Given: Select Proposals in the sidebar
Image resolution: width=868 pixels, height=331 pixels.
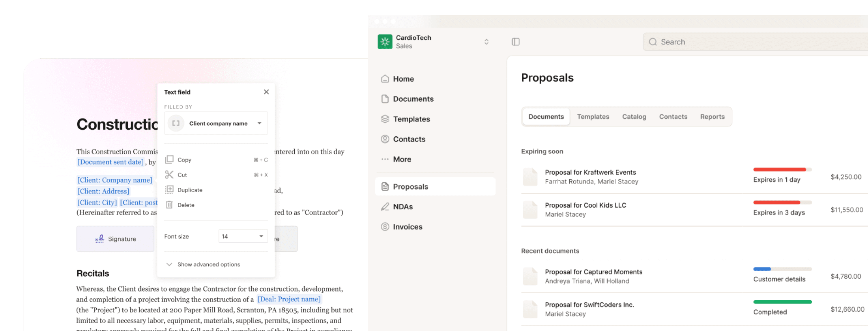Looking at the screenshot, I should coord(435,186).
